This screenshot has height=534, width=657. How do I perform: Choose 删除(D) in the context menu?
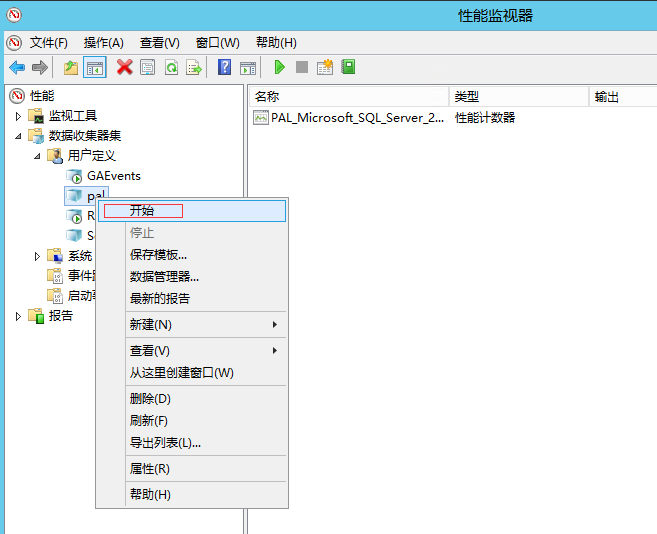(192, 399)
